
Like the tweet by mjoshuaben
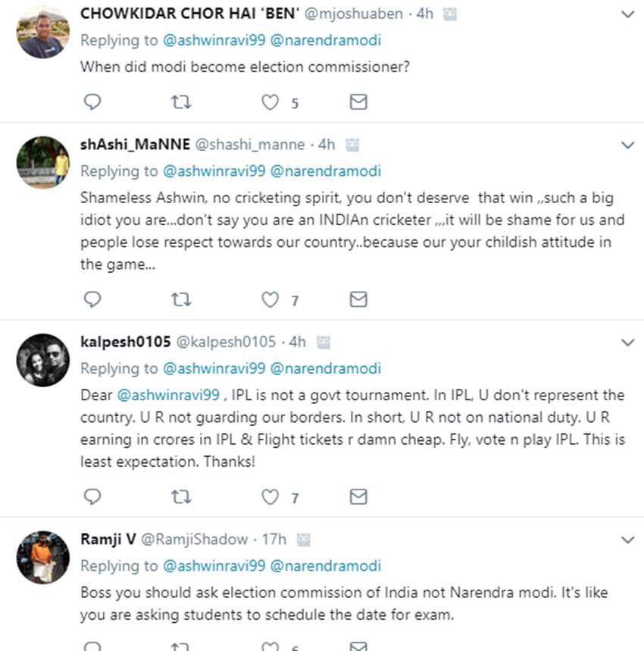tap(270, 102)
